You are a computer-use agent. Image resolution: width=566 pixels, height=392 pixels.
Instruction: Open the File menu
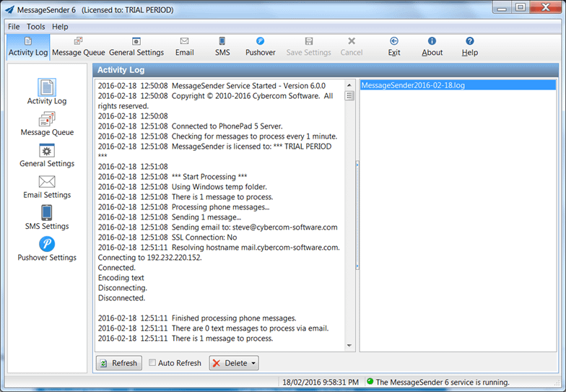pos(14,27)
